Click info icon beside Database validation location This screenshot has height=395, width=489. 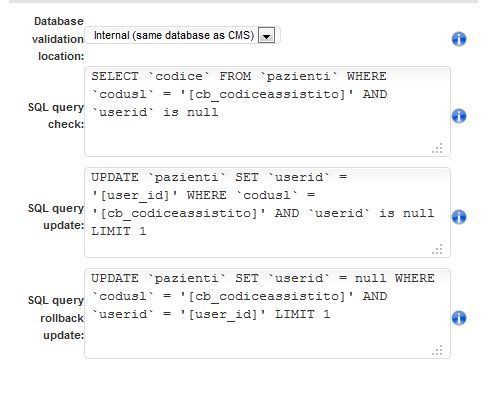[x=459, y=39]
